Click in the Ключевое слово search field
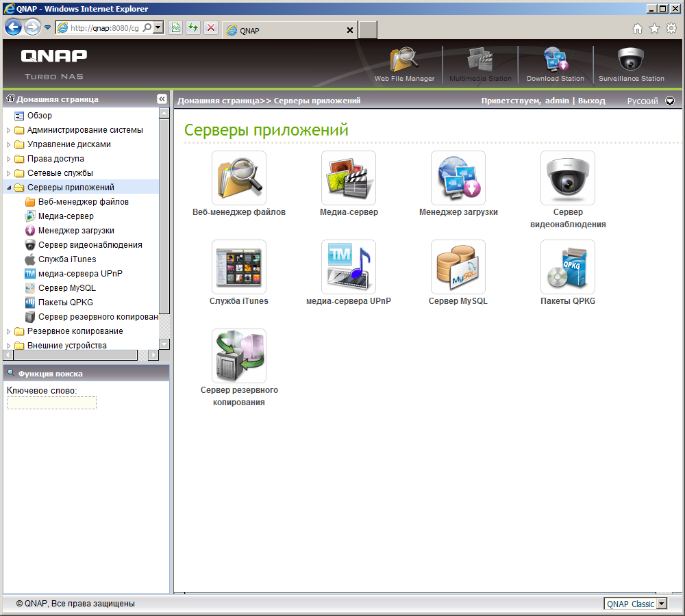 [51, 403]
